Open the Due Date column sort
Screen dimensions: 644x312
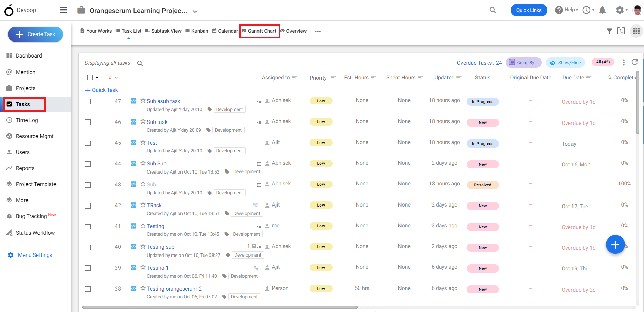tap(588, 78)
